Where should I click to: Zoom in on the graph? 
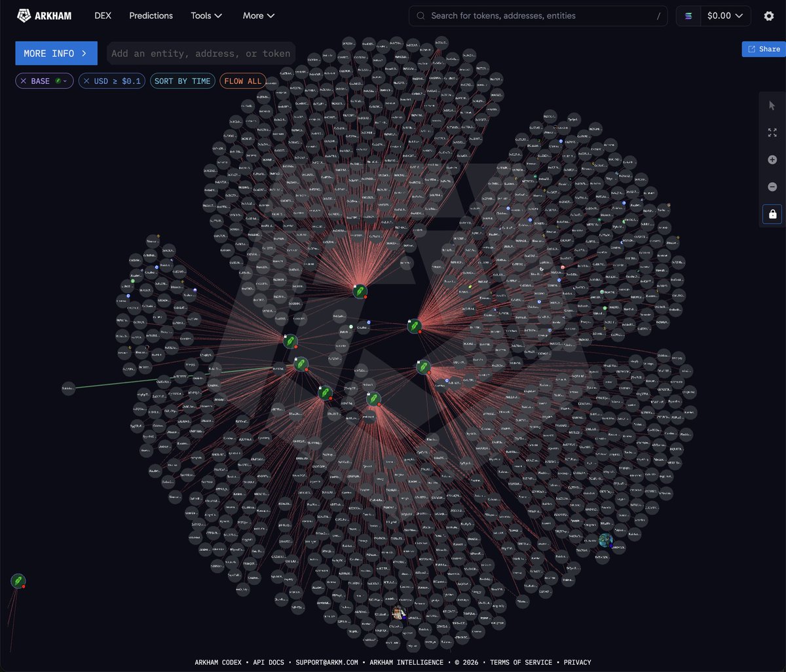pyautogui.click(x=772, y=160)
